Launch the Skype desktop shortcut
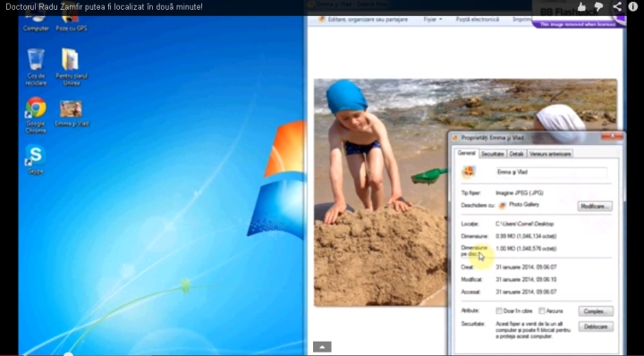The height and width of the screenshot is (356, 644). point(36,159)
